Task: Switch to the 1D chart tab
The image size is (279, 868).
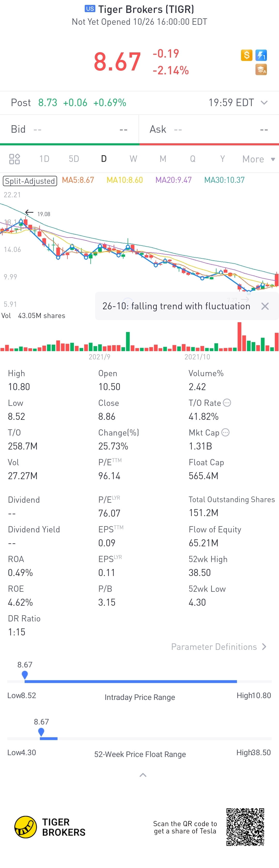Action: (44, 159)
